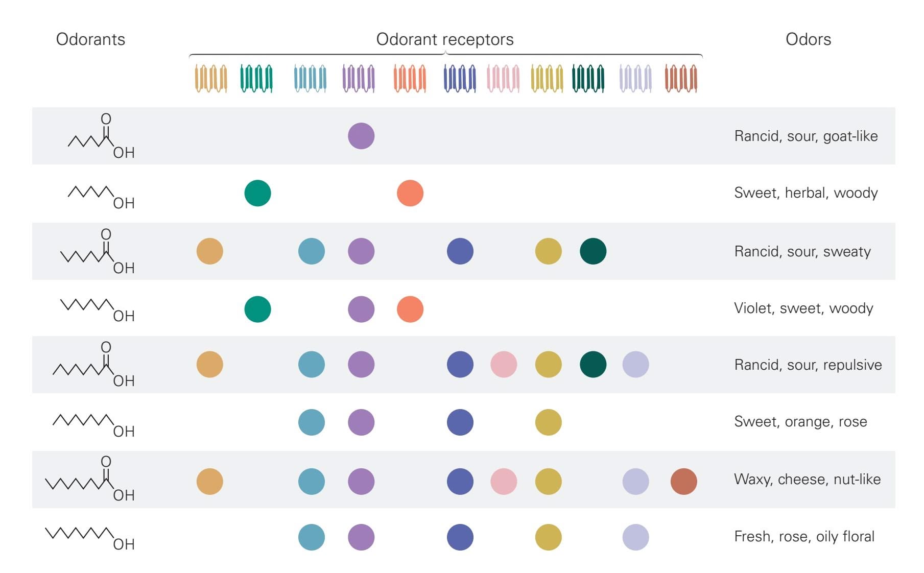Click the lavender dot in the oily floral row

(635, 537)
